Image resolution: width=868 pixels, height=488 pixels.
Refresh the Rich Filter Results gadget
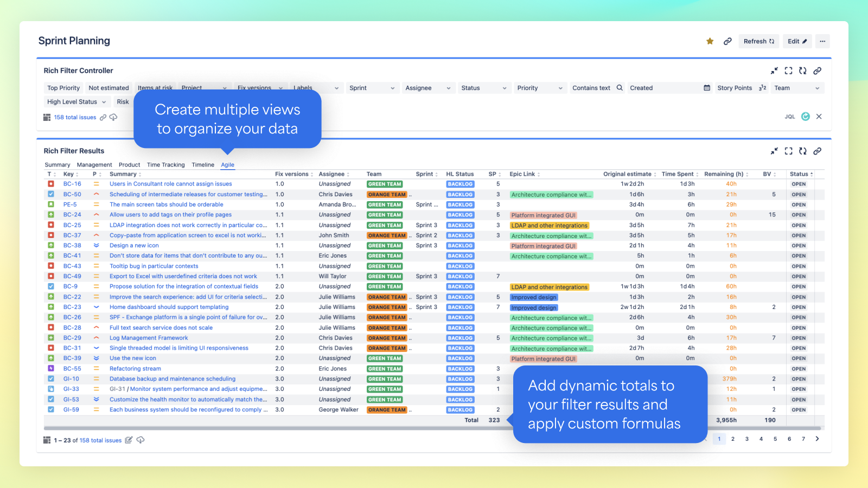[803, 151]
